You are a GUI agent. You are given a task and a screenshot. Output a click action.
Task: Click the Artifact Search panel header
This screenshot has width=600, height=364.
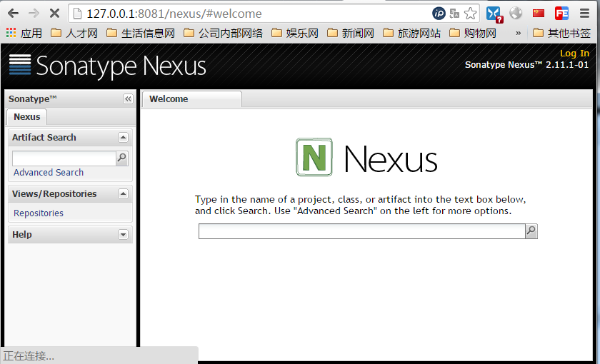tap(71, 138)
